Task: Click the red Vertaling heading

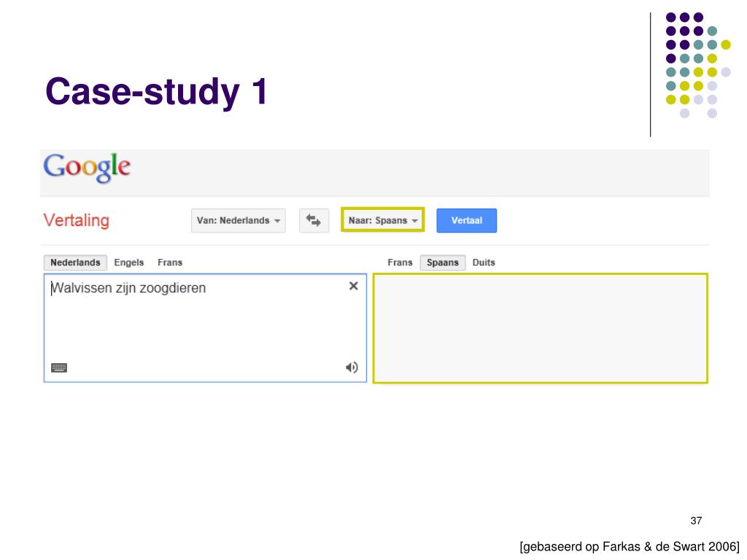Action: tap(76, 220)
